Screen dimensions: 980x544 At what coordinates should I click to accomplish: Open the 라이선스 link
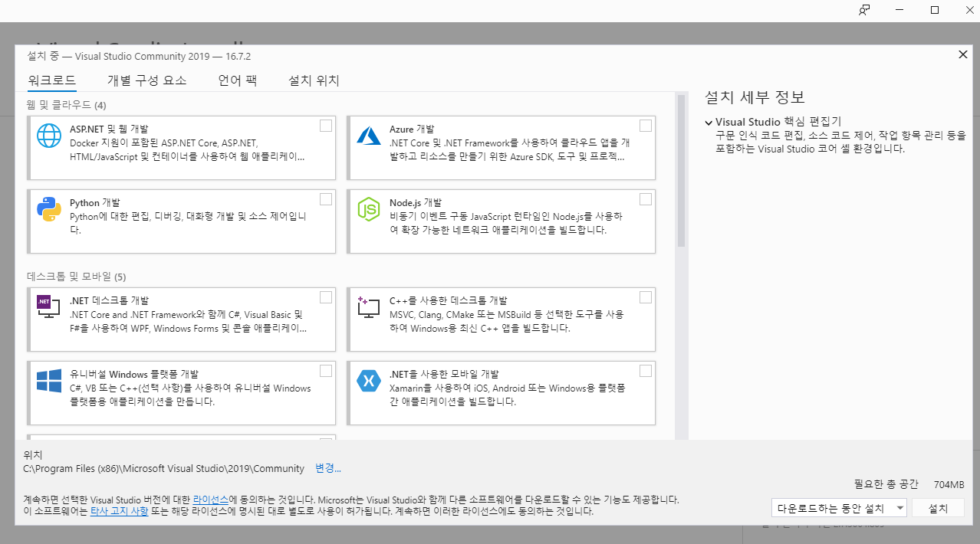[x=211, y=499]
